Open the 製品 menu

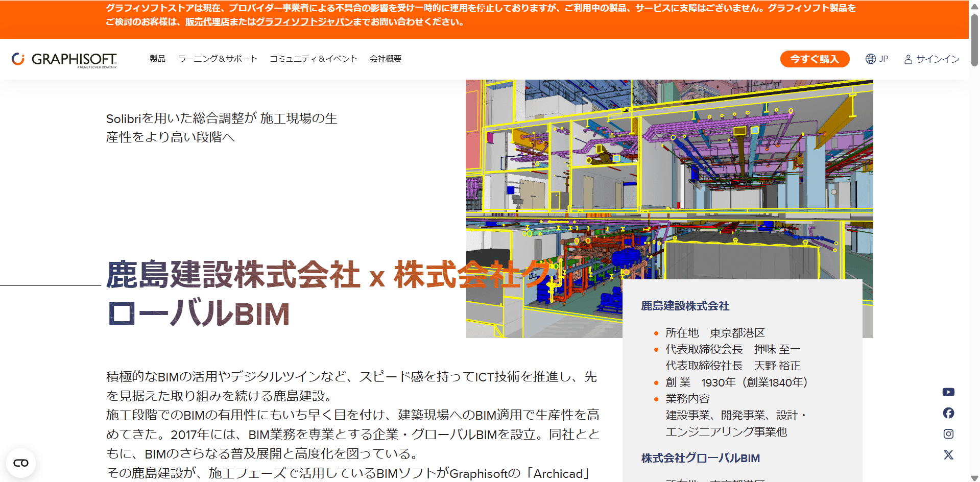(157, 59)
